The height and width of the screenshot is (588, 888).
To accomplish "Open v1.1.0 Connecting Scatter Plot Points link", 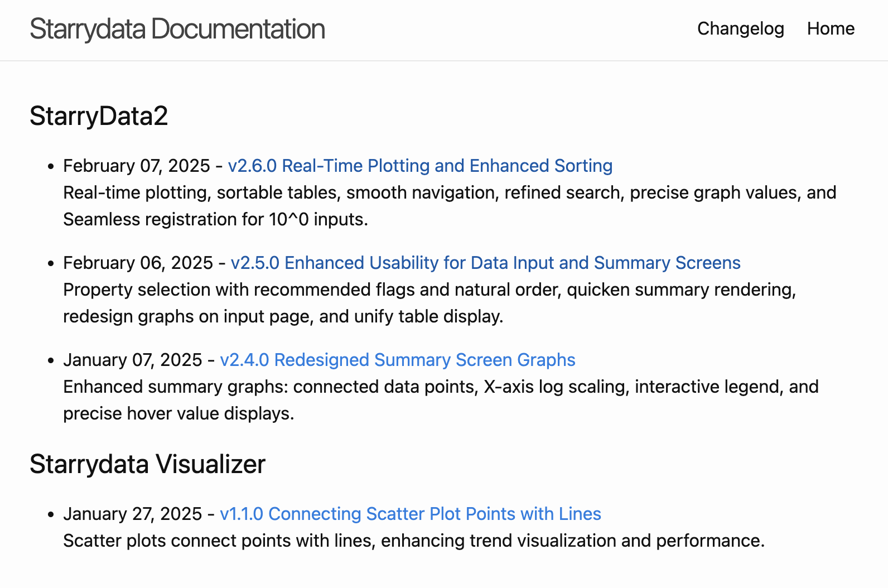I will [410, 514].
